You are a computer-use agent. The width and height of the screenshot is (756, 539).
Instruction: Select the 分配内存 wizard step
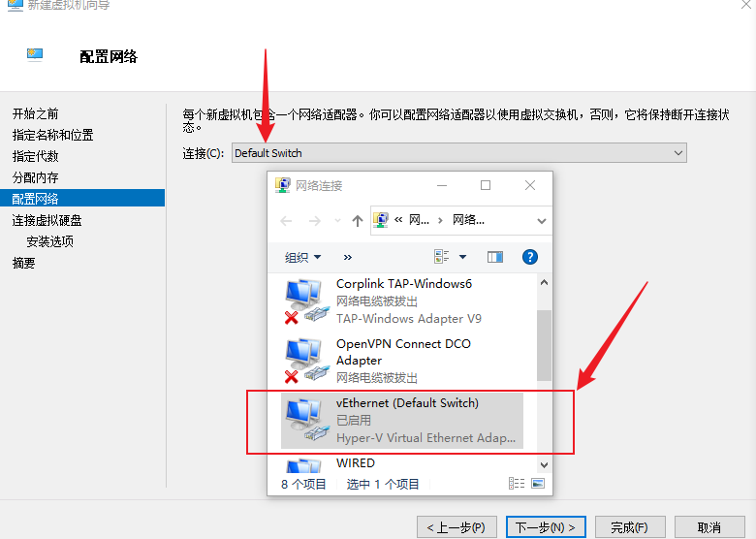35,177
